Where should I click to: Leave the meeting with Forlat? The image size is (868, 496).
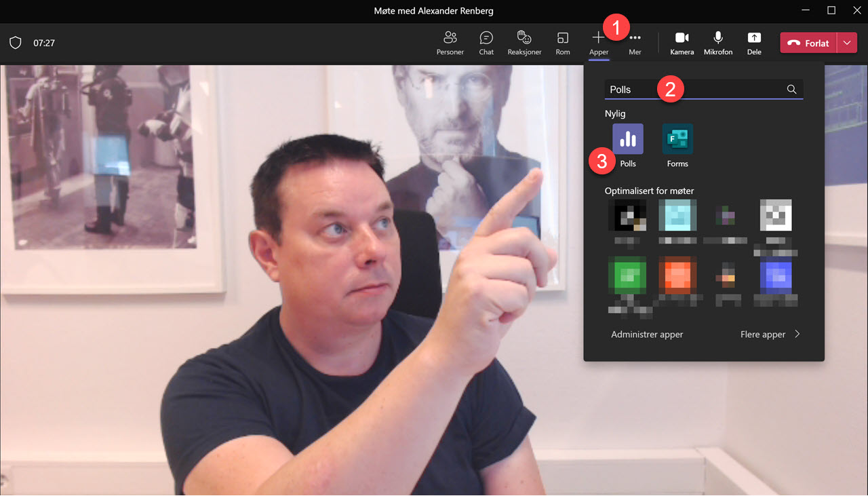808,42
